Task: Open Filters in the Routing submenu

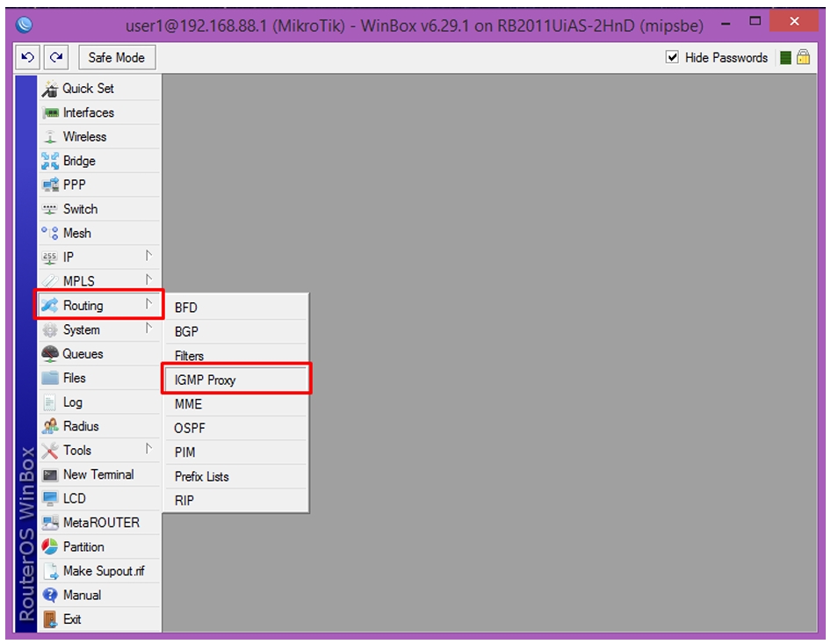Action: tap(235, 356)
